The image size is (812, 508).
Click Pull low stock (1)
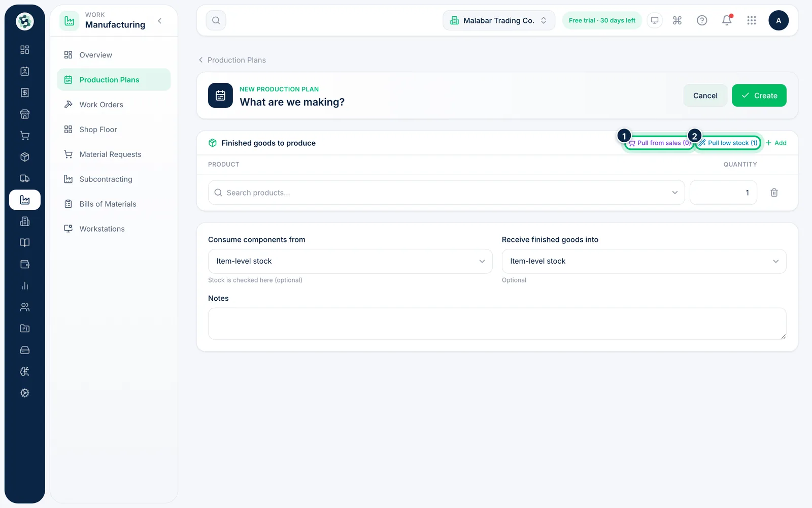tap(728, 143)
